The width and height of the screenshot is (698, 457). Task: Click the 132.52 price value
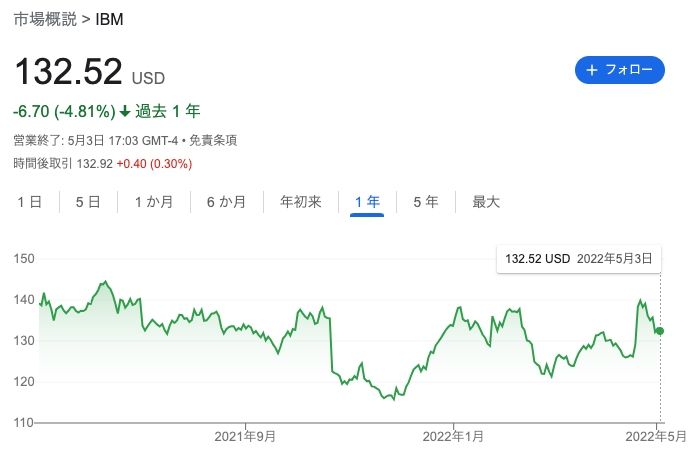[x=69, y=71]
